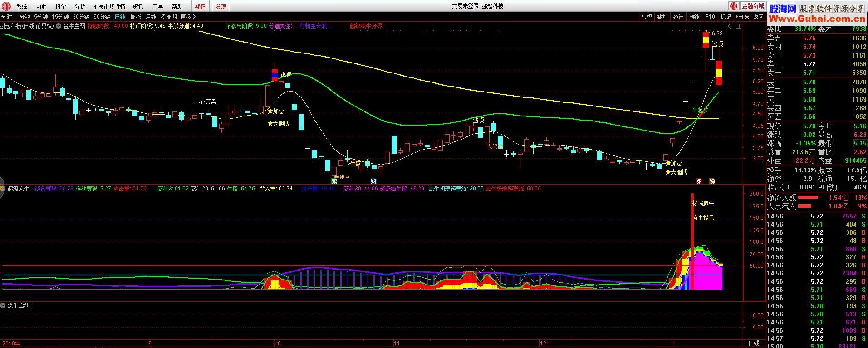The image size is (868, 348).
Task: Switch to 30分钟 period
Action: pos(81,17)
